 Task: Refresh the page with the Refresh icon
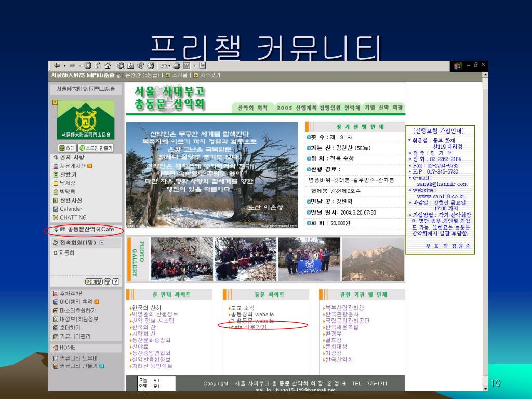(x=98, y=65)
